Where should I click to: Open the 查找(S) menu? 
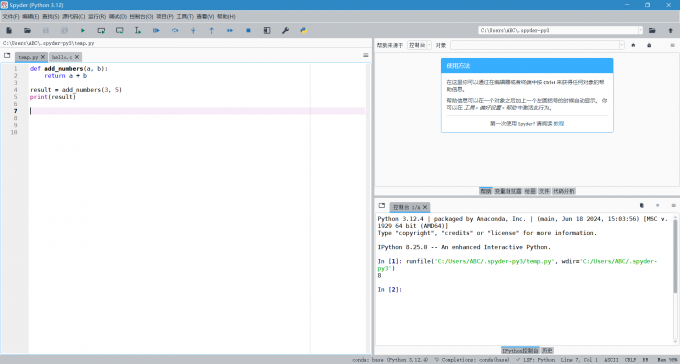(50, 16)
